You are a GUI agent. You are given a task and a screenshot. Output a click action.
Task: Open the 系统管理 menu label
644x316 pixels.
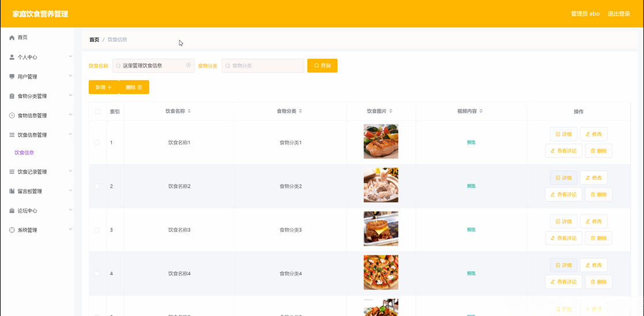point(27,230)
